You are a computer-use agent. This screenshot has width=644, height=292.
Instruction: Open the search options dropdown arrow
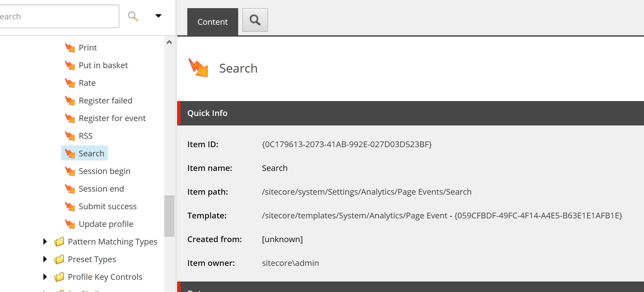tap(158, 16)
